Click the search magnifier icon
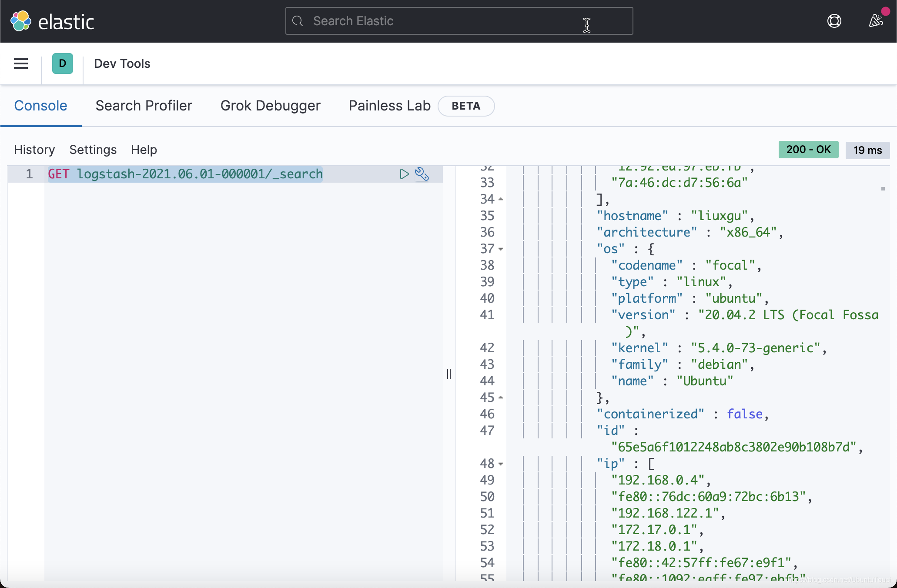The height and width of the screenshot is (588, 897). [298, 21]
